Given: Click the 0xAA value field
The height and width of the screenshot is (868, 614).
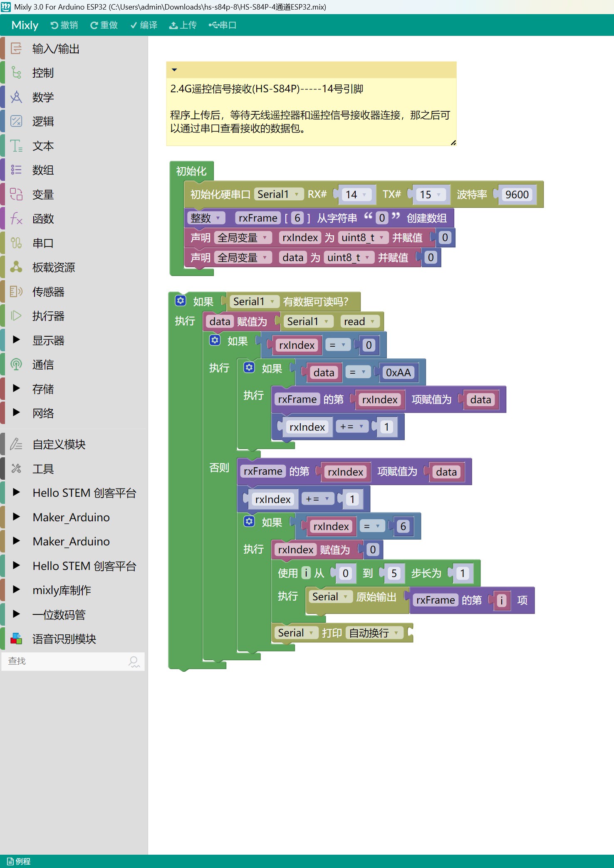Looking at the screenshot, I should point(398,372).
